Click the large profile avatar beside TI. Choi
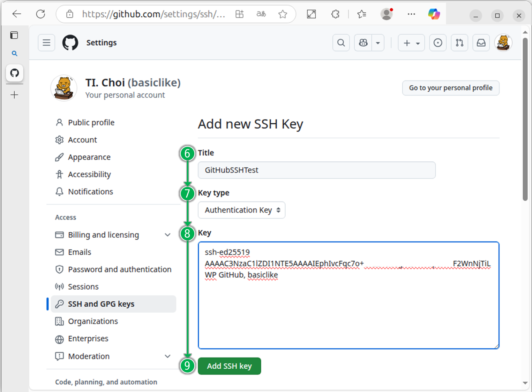This screenshot has width=532, height=392. click(x=64, y=88)
